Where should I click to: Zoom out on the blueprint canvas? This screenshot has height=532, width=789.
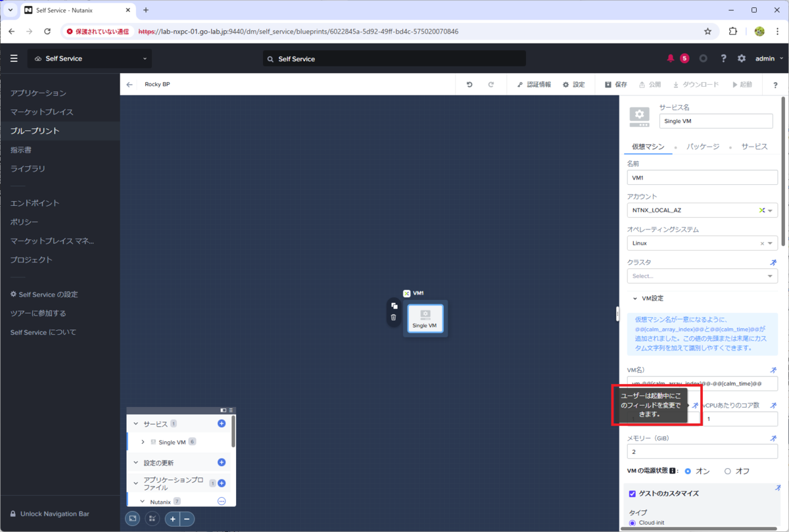point(187,519)
